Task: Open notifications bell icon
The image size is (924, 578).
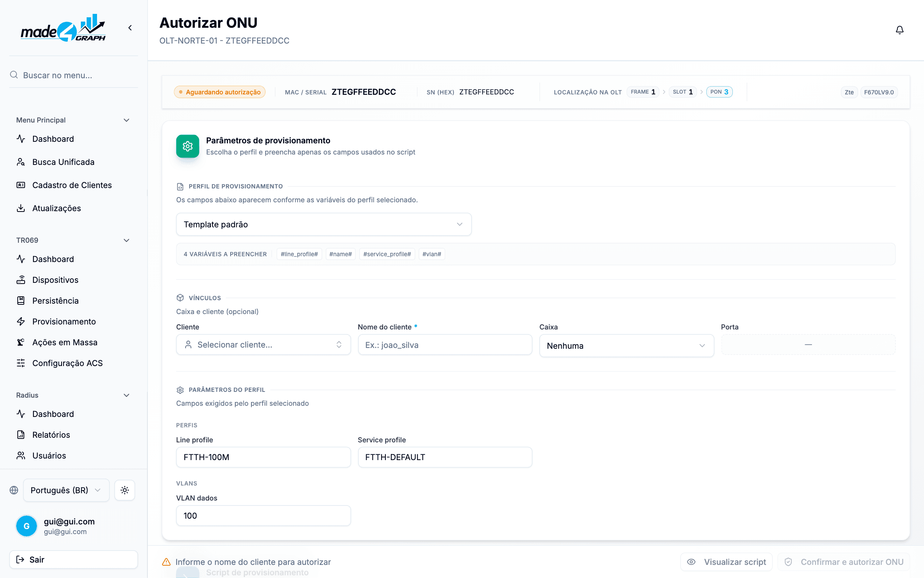Action: [x=899, y=30]
